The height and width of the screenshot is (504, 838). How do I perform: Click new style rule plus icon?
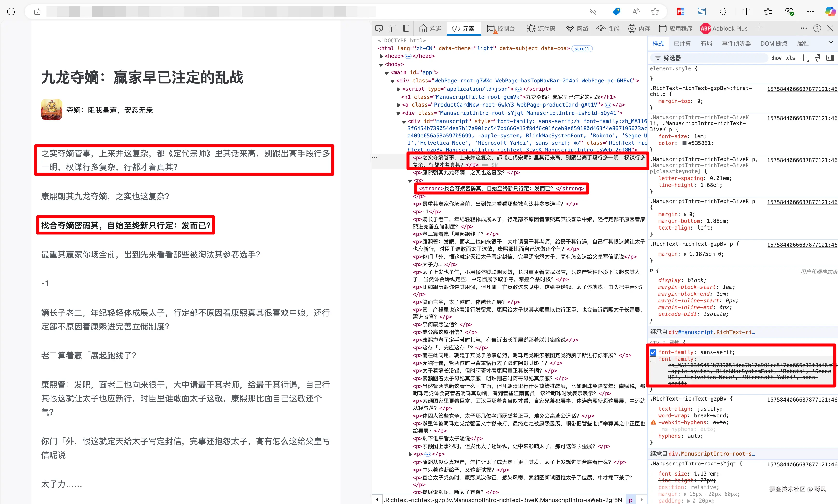click(804, 58)
